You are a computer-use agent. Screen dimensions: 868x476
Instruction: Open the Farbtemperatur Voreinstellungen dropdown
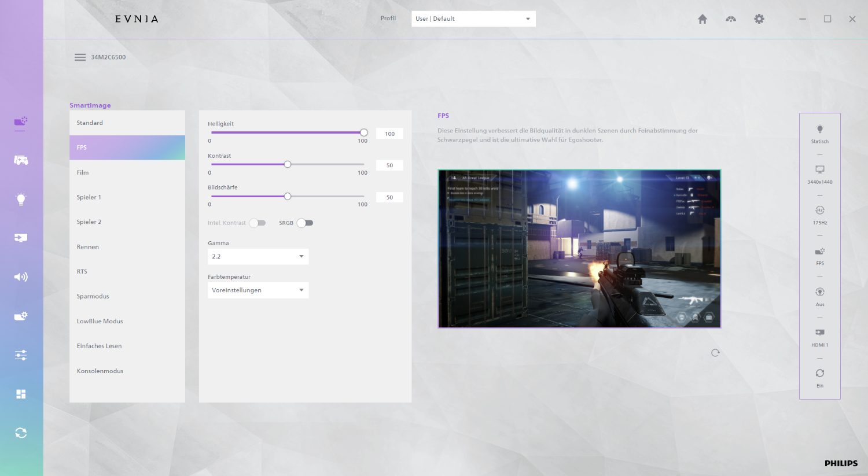point(258,290)
